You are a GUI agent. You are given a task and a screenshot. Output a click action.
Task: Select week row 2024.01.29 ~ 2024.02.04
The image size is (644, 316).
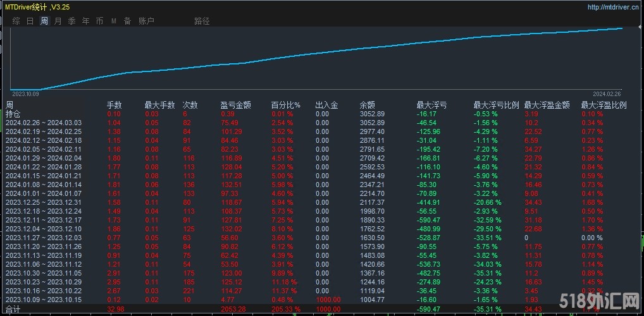44,158
